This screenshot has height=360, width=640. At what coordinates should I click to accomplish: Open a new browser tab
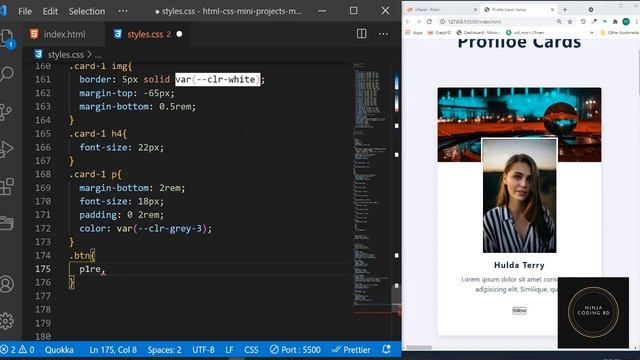(565, 9)
